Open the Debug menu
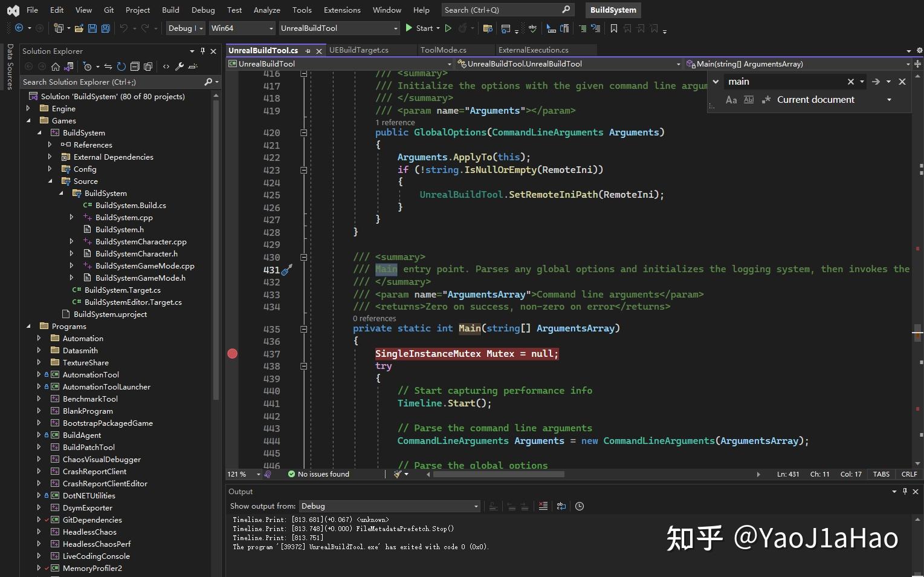 (203, 10)
